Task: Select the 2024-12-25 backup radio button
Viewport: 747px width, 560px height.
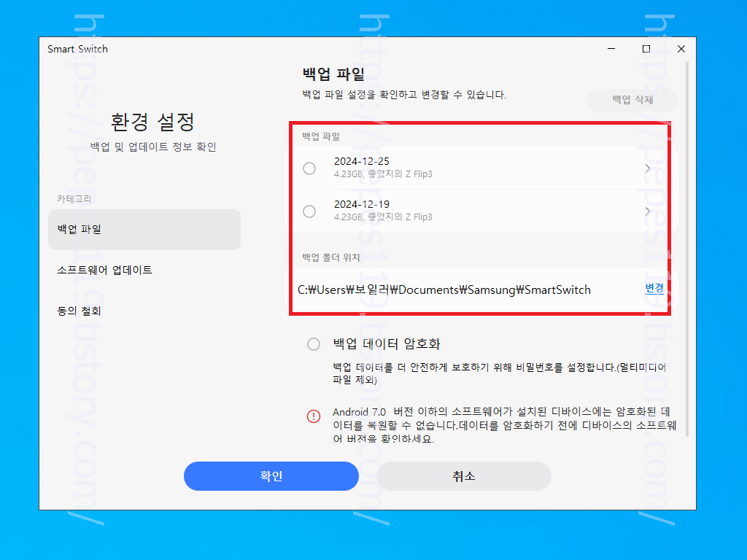Action: pos(309,168)
